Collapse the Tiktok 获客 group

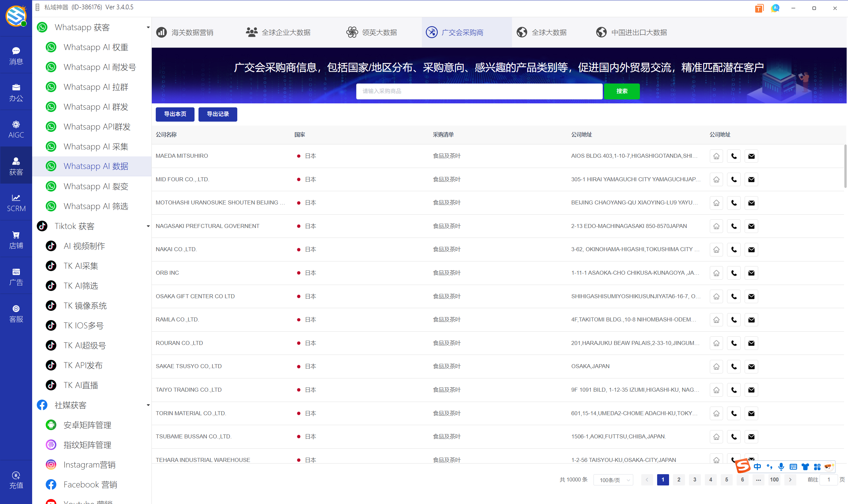148,226
